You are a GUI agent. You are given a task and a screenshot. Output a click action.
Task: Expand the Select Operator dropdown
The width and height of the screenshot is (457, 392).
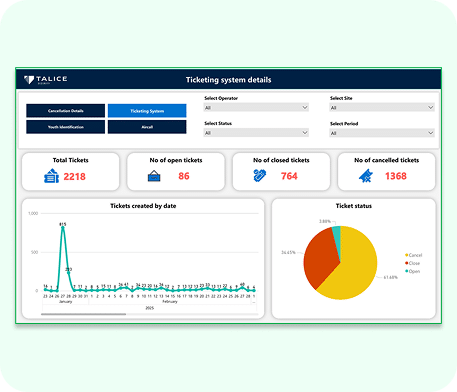[256, 107]
